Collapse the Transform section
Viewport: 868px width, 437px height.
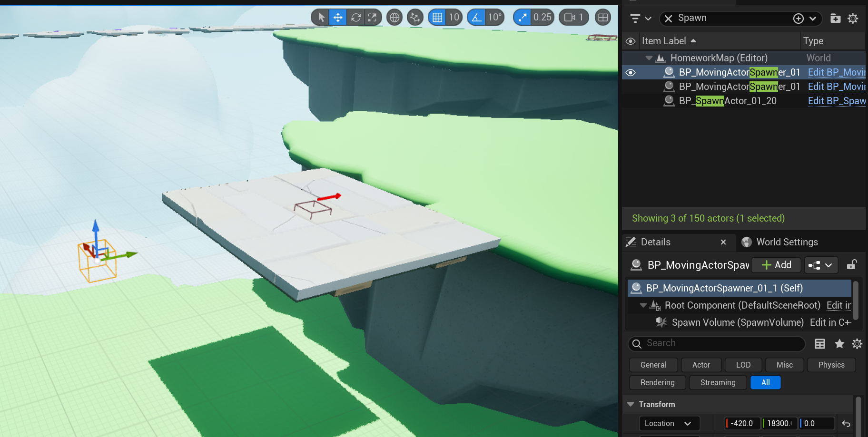[x=631, y=404]
